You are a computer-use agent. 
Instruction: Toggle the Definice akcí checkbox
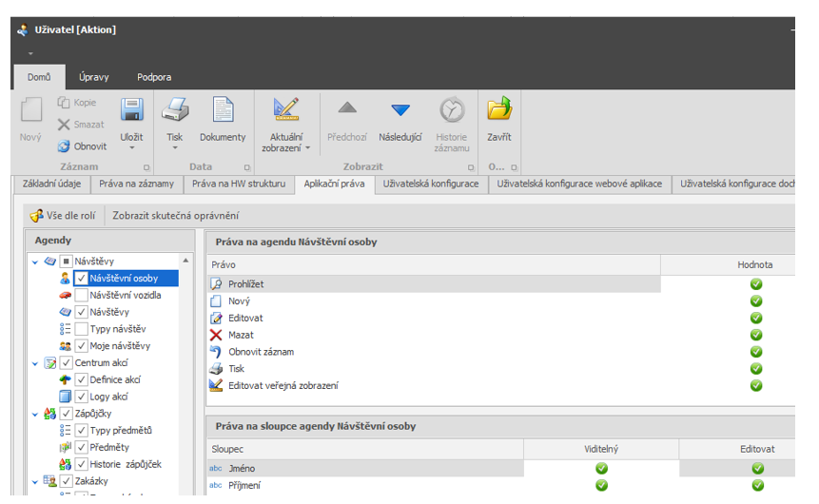tap(81, 379)
